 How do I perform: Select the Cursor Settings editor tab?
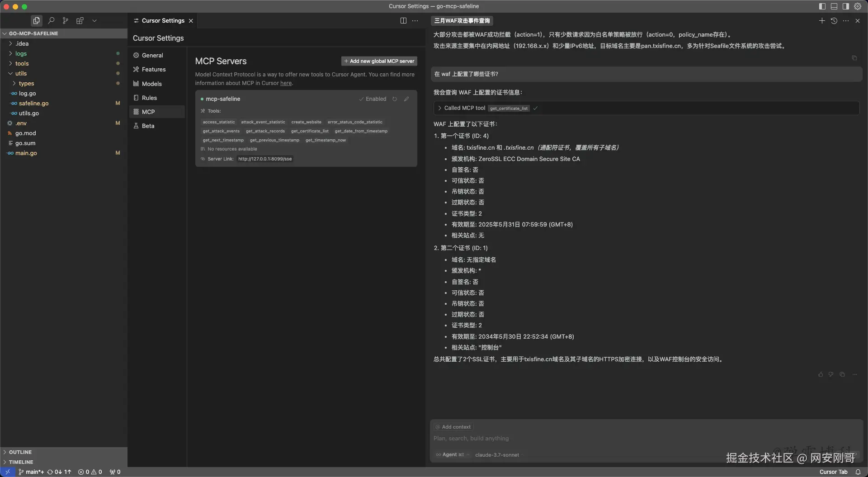point(163,20)
